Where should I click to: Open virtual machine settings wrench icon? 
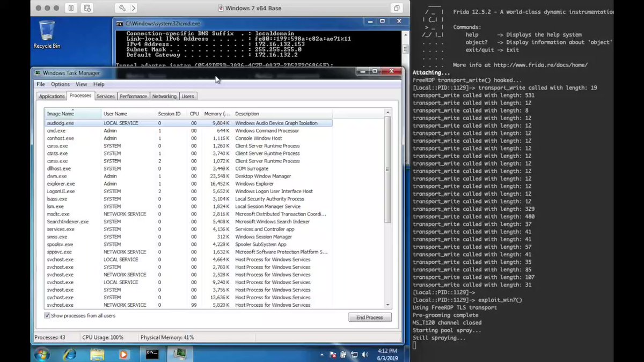[x=122, y=8]
